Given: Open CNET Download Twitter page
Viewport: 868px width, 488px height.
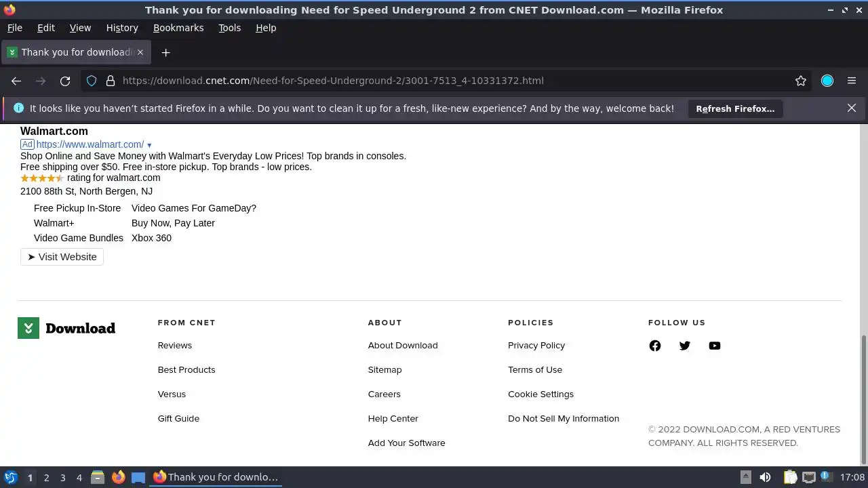Looking at the screenshot, I should (685, 346).
